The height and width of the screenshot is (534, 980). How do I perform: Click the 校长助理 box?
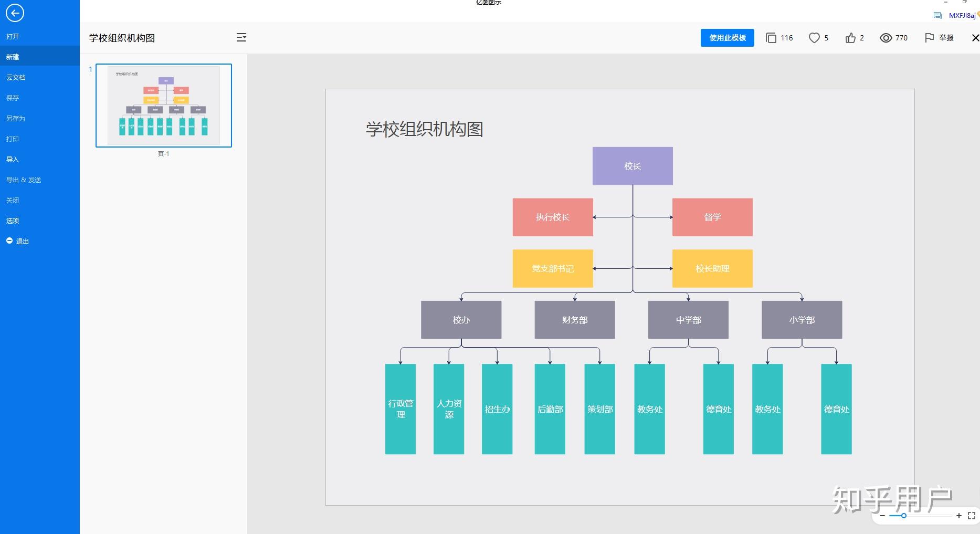(x=712, y=268)
